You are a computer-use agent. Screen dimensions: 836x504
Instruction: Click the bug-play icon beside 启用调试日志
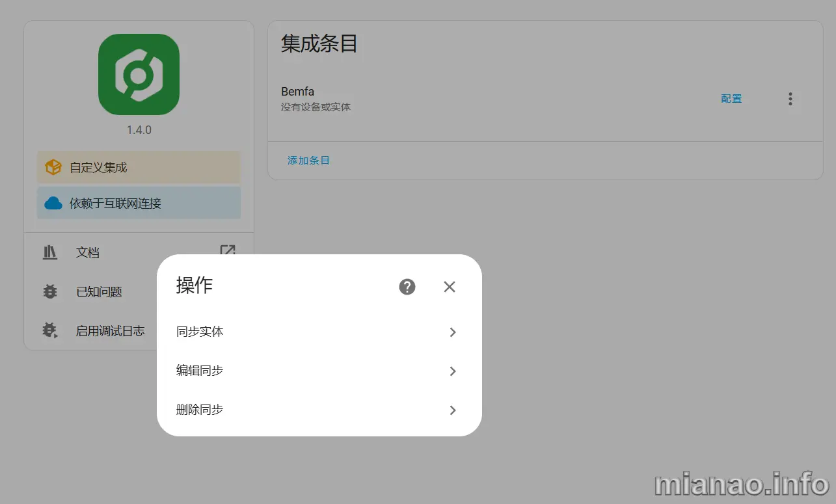coord(50,331)
